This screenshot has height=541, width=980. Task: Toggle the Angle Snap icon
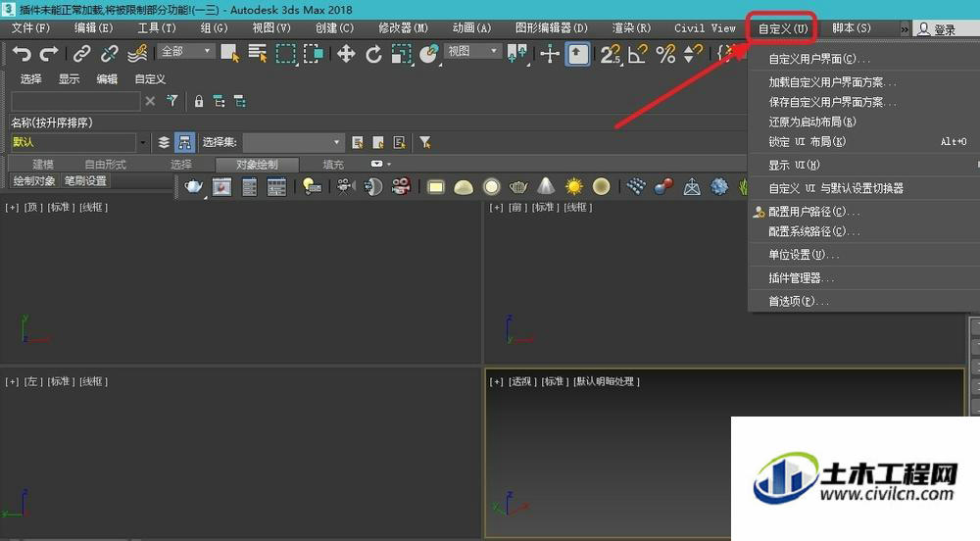click(638, 54)
